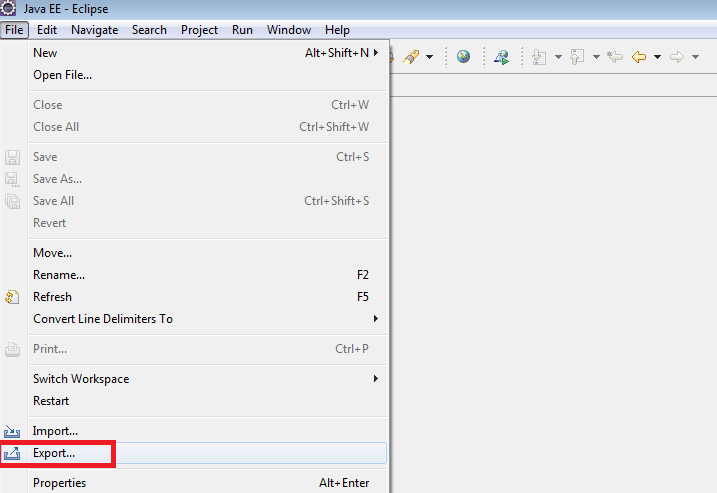
Task: Click the Refresh menu icon
Action: 12,297
